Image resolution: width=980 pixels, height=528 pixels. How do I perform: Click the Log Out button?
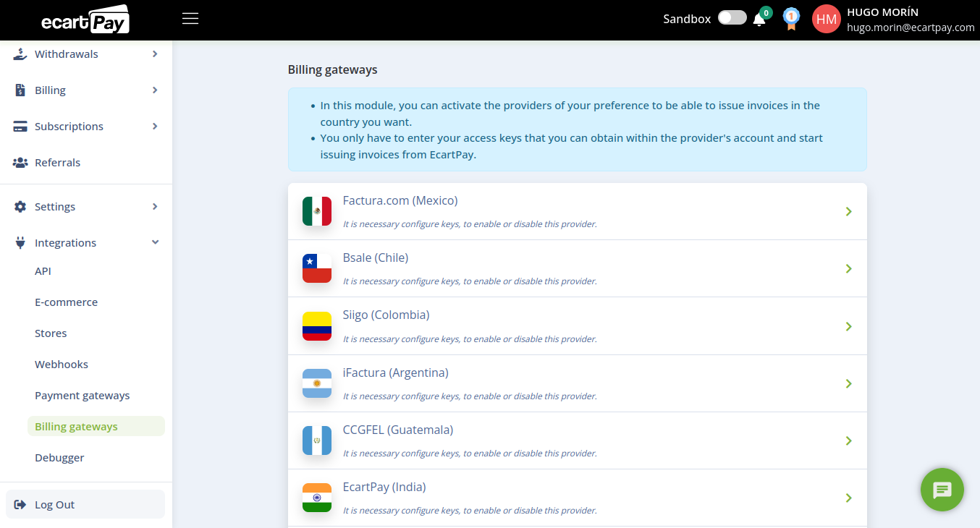tap(85, 504)
